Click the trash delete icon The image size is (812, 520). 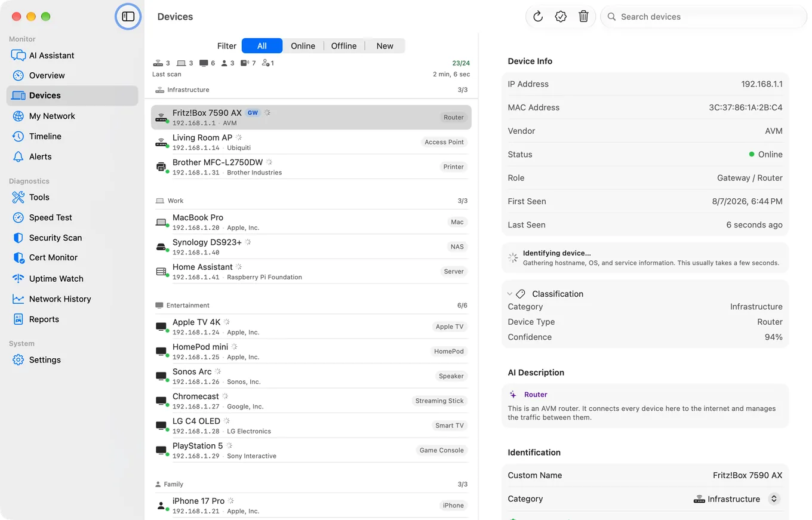click(x=583, y=17)
